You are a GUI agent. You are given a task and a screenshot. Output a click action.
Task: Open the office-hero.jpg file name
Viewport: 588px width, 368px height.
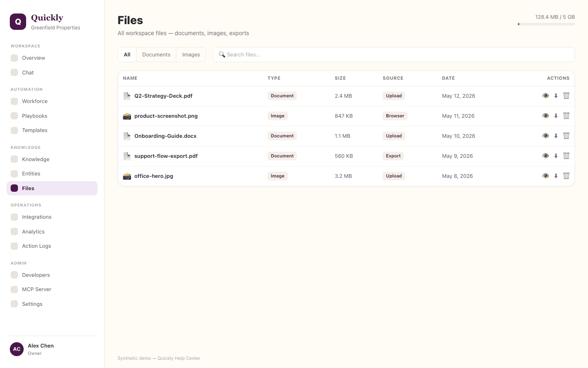click(154, 176)
